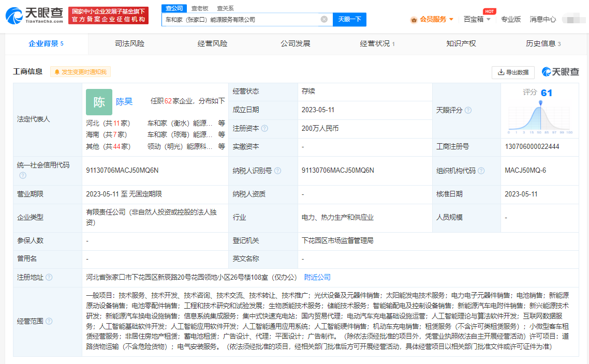Image resolution: width=589 pixels, height=364 pixels.
Task: Click 发生变更时通知我 notification button
Action: click(80, 72)
